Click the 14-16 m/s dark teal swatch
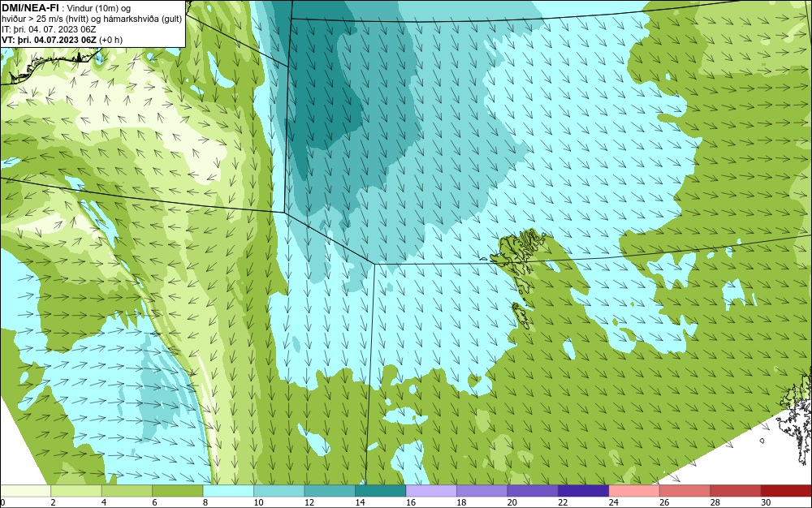Image resolution: width=812 pixels, height=508 pixels. pos(381,491)
